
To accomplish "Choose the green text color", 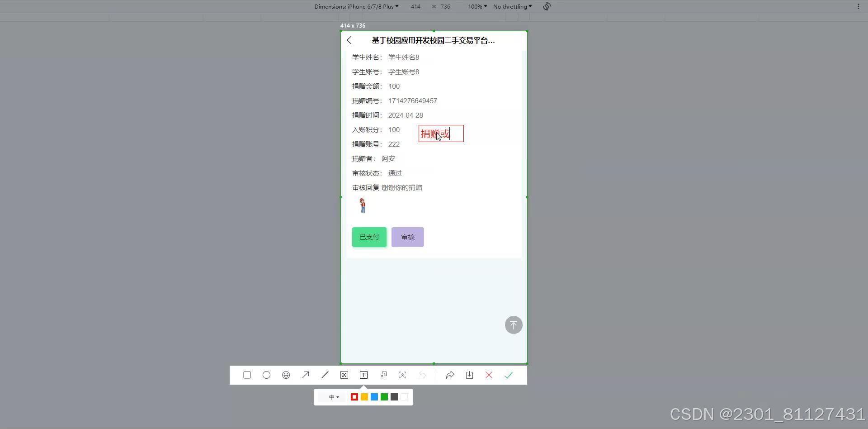I will [x=384, y=397].
